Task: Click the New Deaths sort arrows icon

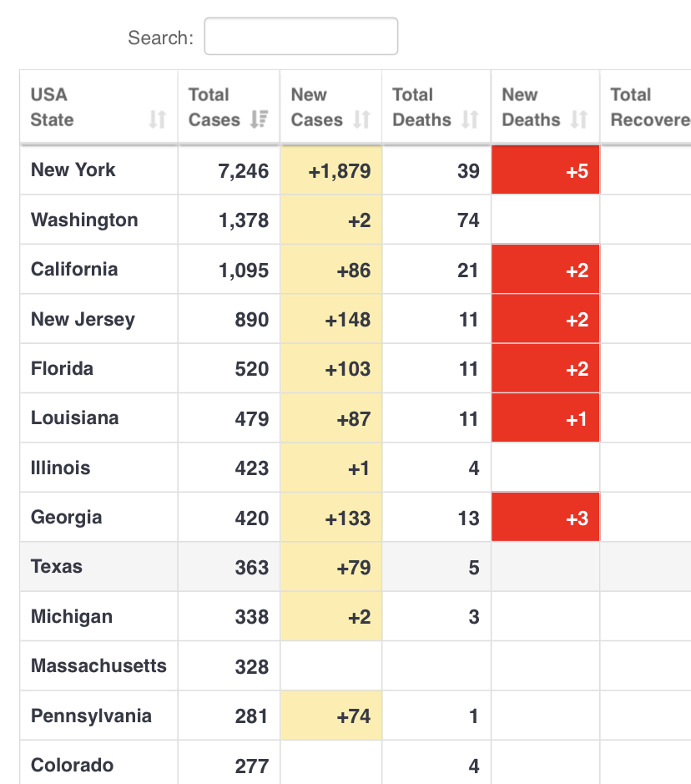Action: click(x=579, y=120)
